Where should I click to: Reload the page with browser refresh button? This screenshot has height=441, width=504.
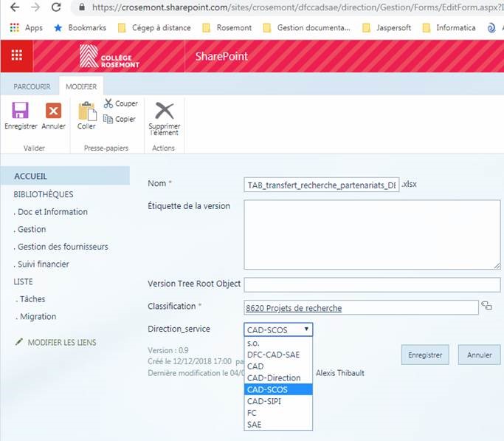56,8
